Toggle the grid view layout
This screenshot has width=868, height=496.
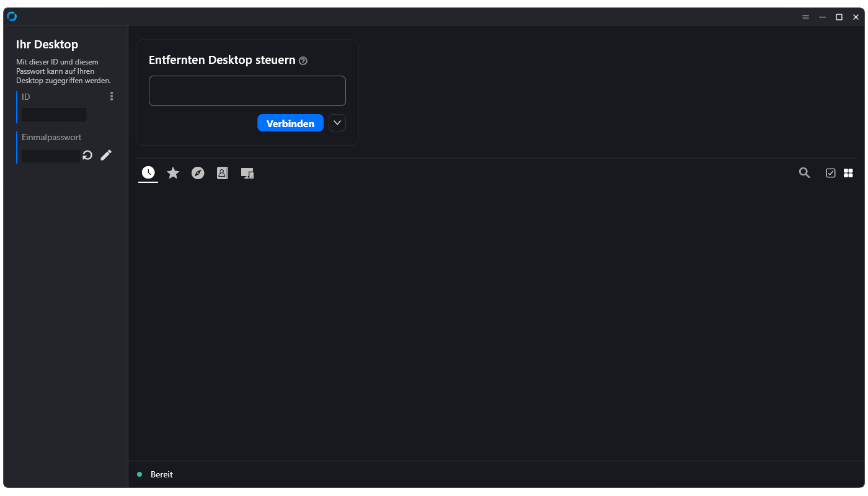(848, 173)
